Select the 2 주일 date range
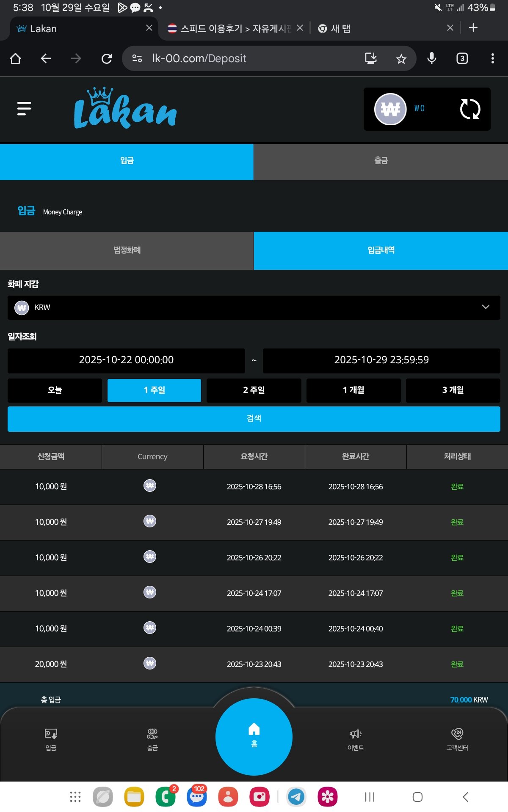Screen dimensions: 508x812 pyautogui.click(x=254, y=390)
